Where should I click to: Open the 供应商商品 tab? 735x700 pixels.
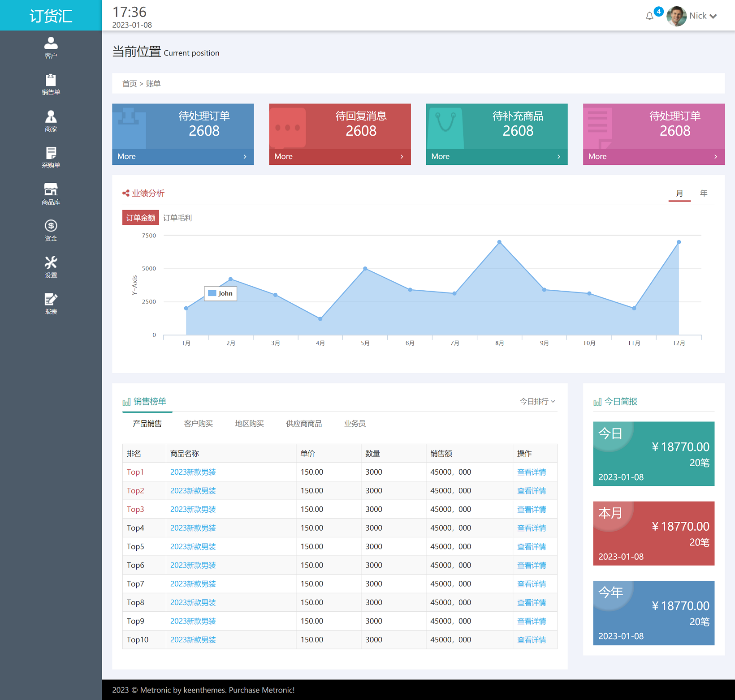pyautogui.click(x=303, y=423)
